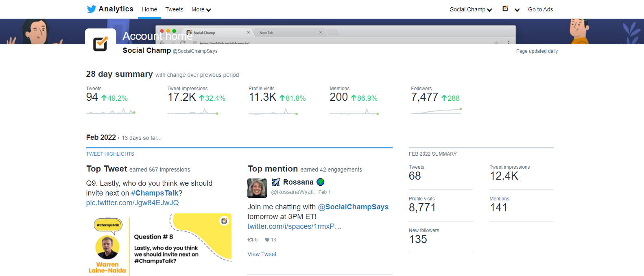
Task: Click the Page updated daily note
Action: tap(537, 51)
